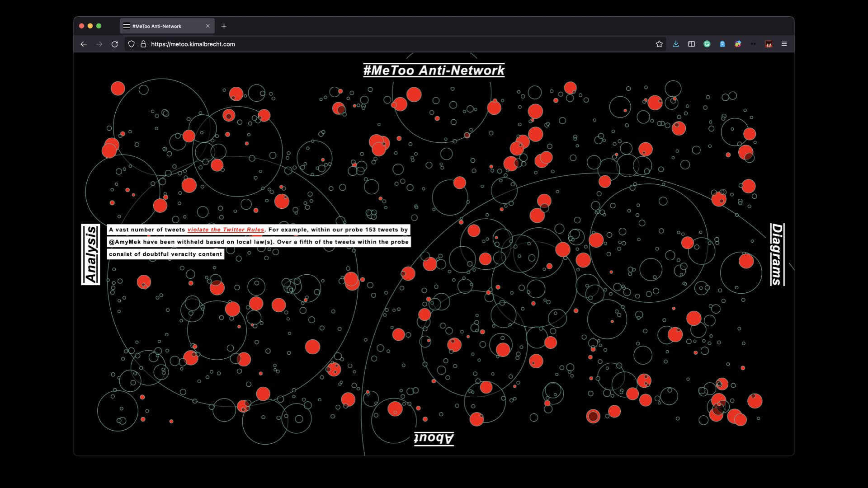Click the #MeToo Anti-Network page title
The image size is (868, 488).
point(434,70)
